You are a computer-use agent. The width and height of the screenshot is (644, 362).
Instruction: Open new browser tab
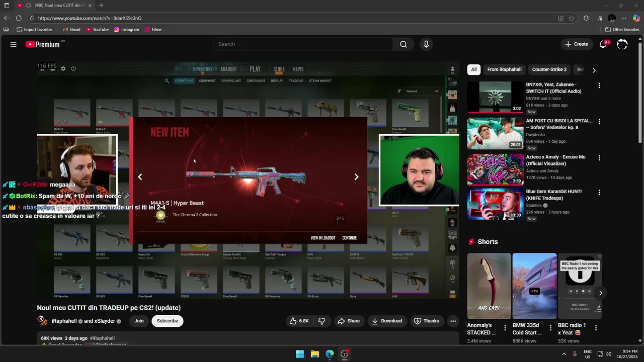click(101, 6)
